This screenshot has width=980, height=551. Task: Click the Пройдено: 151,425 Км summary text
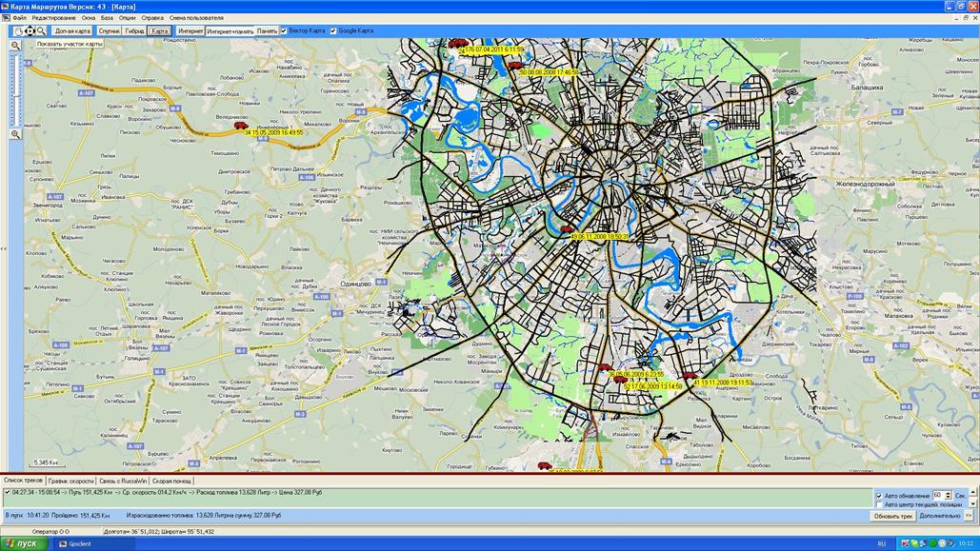click(81, 516)
